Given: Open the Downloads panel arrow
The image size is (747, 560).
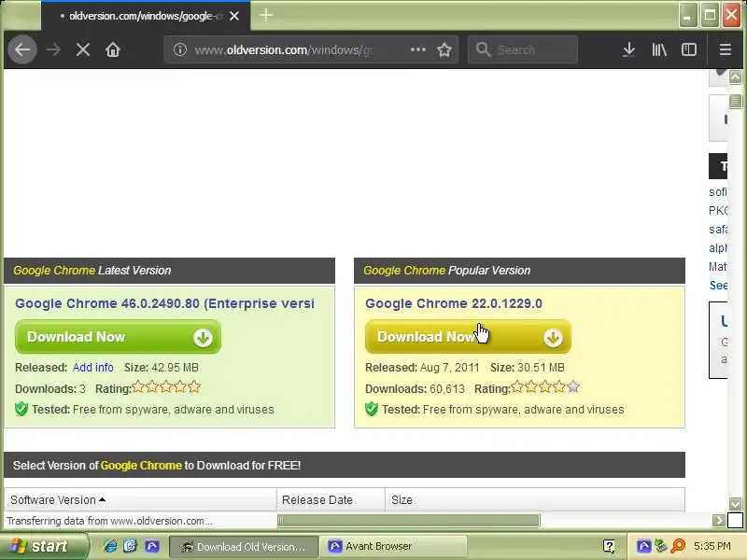Looking at the screenshot, I should [x=628, y=49].
